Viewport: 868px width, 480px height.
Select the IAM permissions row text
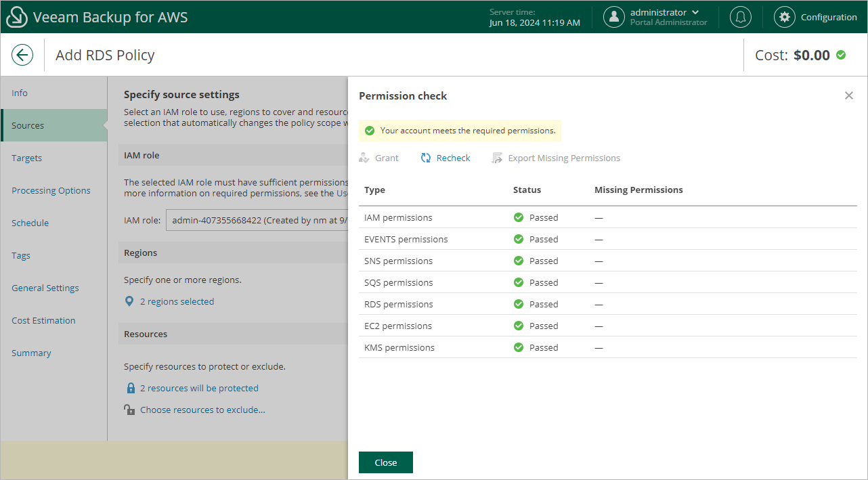(x=398, y=217)
